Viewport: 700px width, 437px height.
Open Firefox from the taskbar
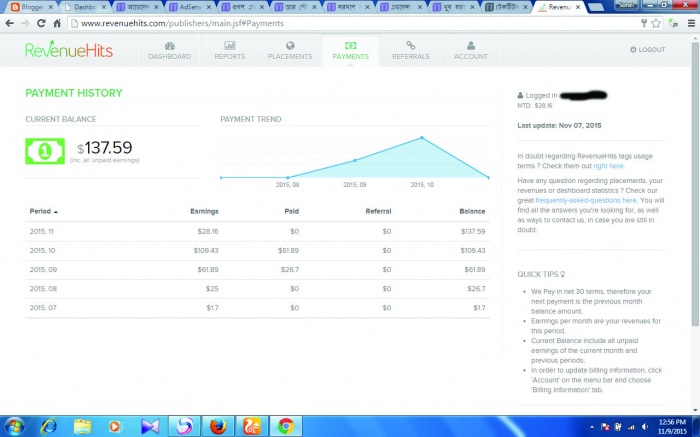click(218, 427)
